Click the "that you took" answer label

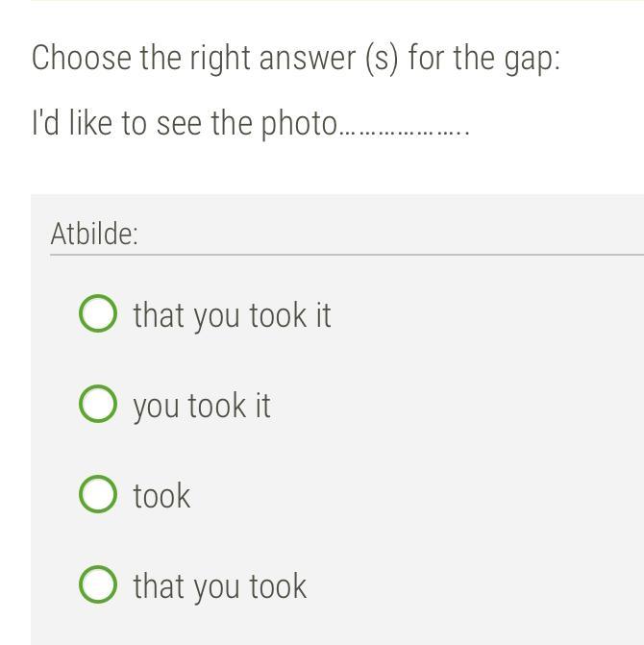220,586
